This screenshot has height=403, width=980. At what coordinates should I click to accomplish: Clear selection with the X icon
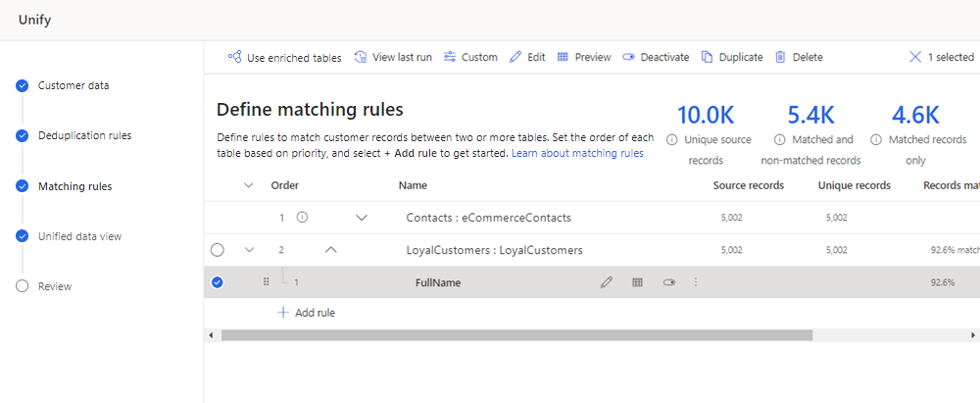click(915, 57)
